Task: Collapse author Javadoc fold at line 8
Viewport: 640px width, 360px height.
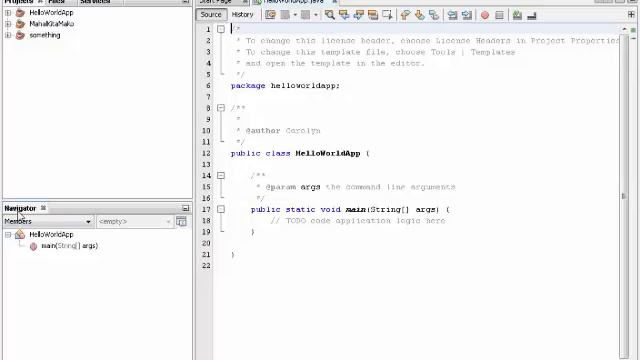Action: (221, 108)
